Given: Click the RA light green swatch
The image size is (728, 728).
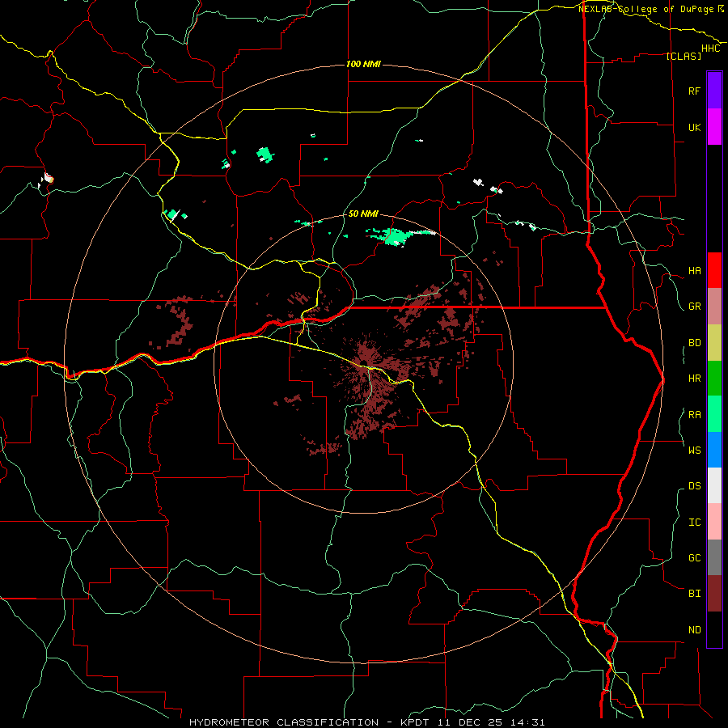Looking at the screenshot, I should pyautogui.click(x=714, y=414).
